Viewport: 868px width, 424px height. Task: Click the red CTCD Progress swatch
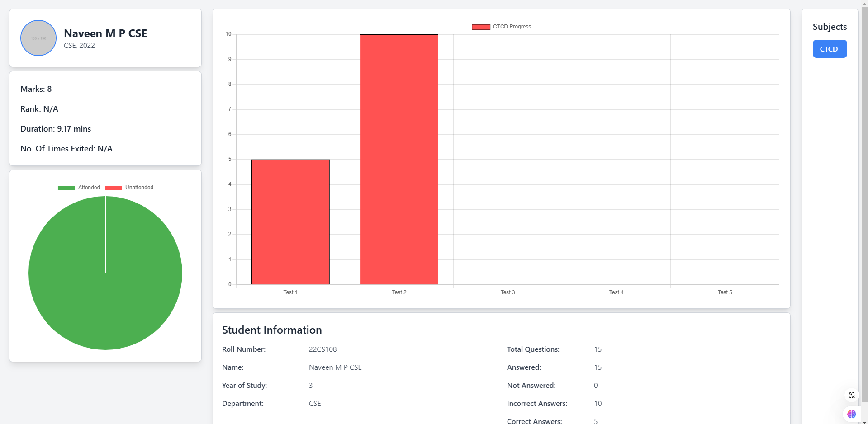pos(481,27)
